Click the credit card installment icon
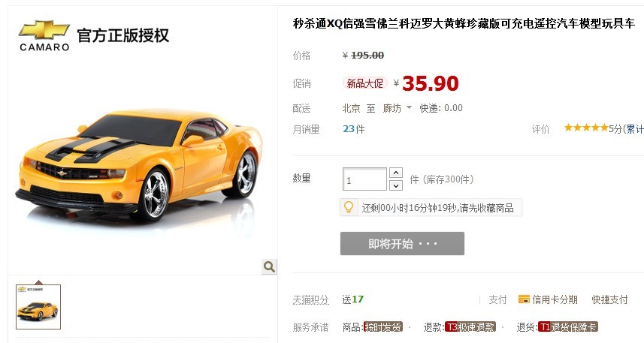 524,299
